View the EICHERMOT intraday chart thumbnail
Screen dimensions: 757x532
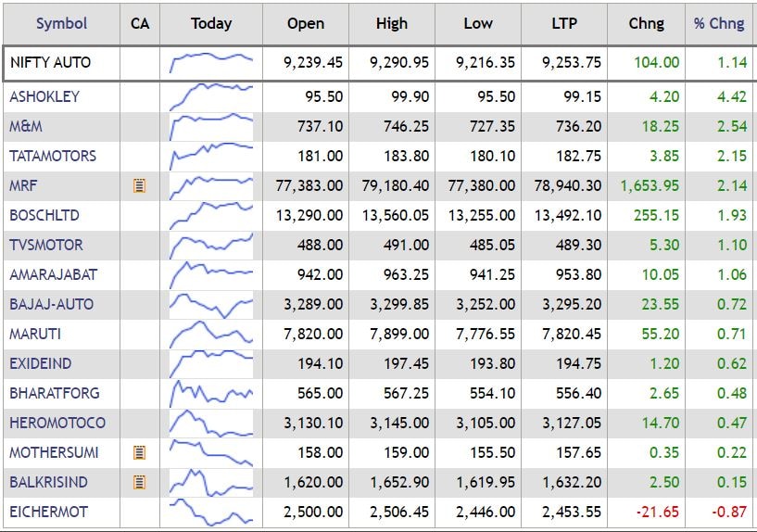211,513
